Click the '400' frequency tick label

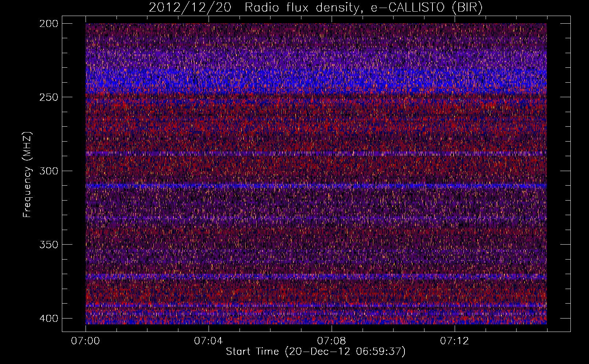point(49,318)
